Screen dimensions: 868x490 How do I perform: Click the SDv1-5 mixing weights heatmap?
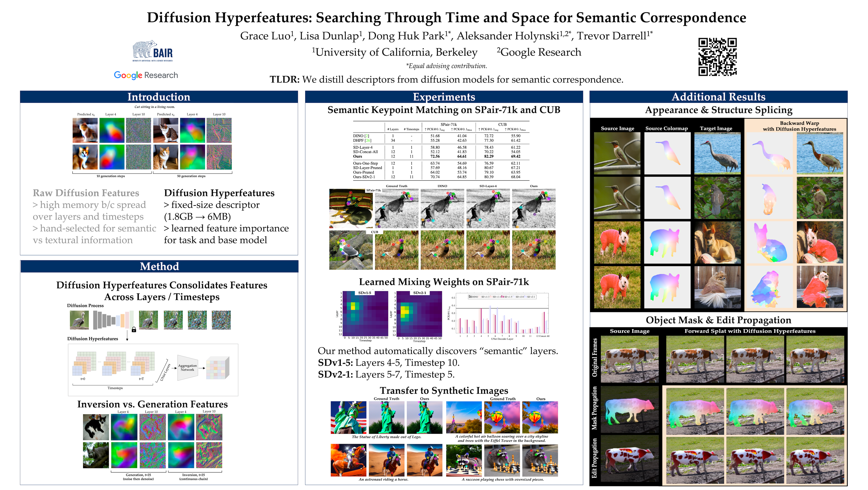pos(365,313)
